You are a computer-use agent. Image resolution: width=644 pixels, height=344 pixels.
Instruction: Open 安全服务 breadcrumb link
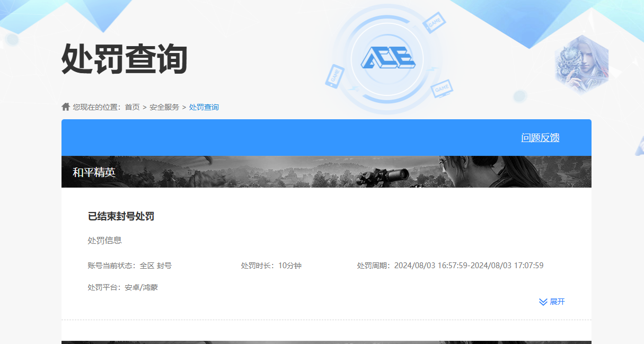(x=164, y=107)
